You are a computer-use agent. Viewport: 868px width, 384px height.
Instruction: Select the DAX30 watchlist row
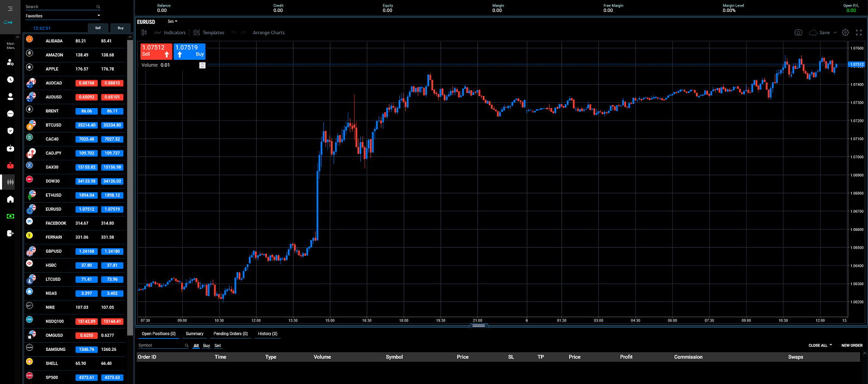click(x=75, y=167)
